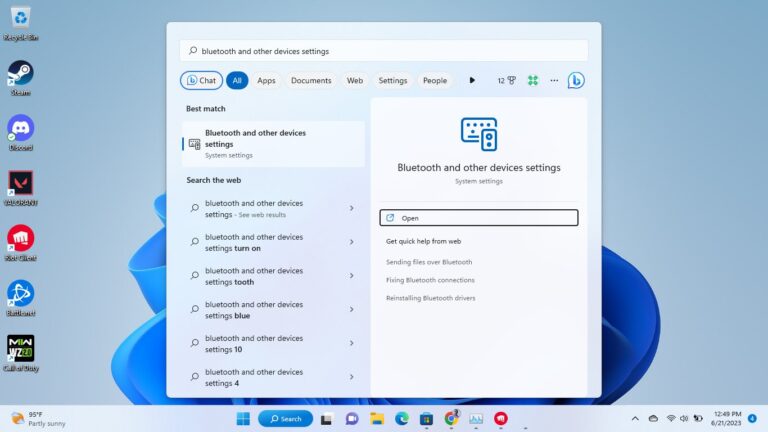This screenshot has height=432, width=768.
Task: Open the Steam desktop shortcut
Action: click(20, 74)
